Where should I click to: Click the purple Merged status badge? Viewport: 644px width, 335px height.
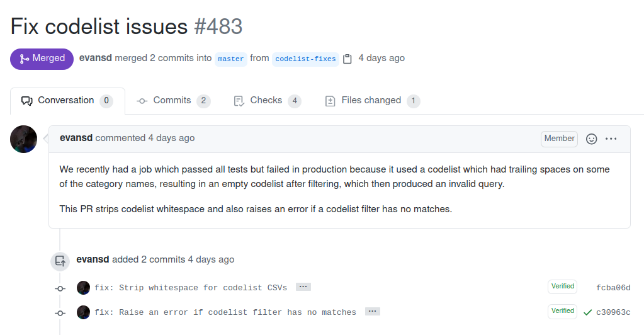click(42, 59)
